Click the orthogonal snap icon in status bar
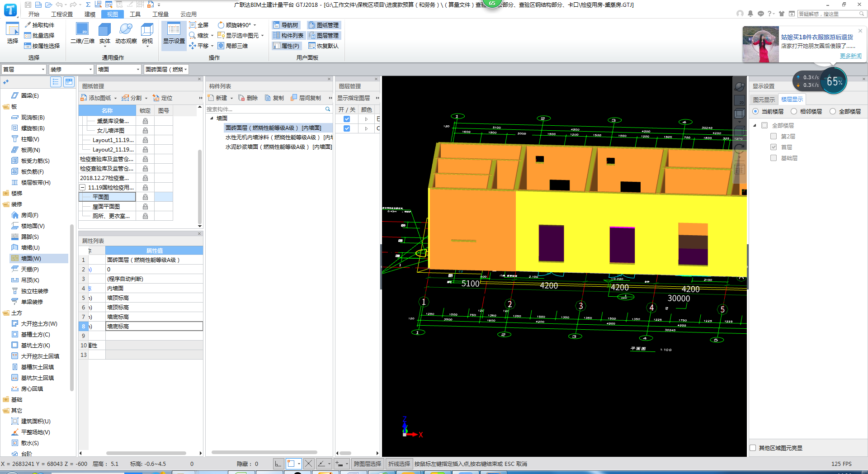 point(278,464)
